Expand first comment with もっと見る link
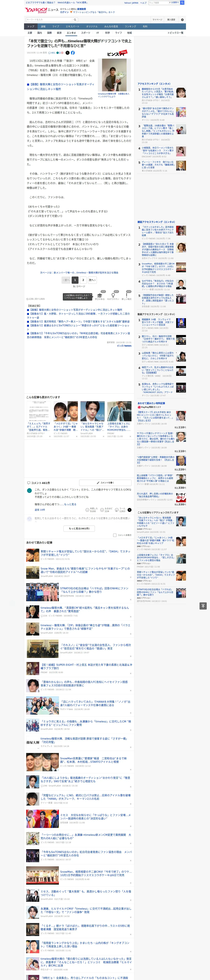210x980 pixels. click(70, 505)
